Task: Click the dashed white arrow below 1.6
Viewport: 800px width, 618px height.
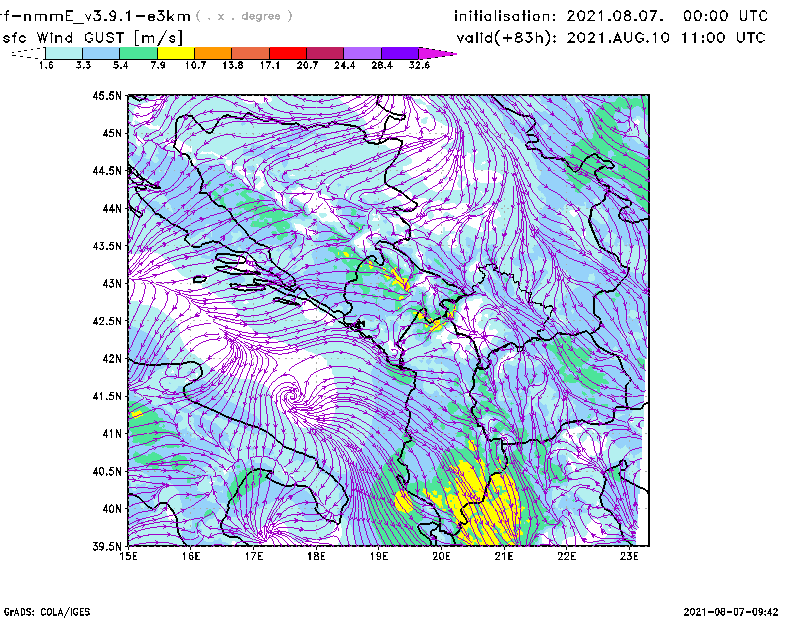Action: pos(28,53)
